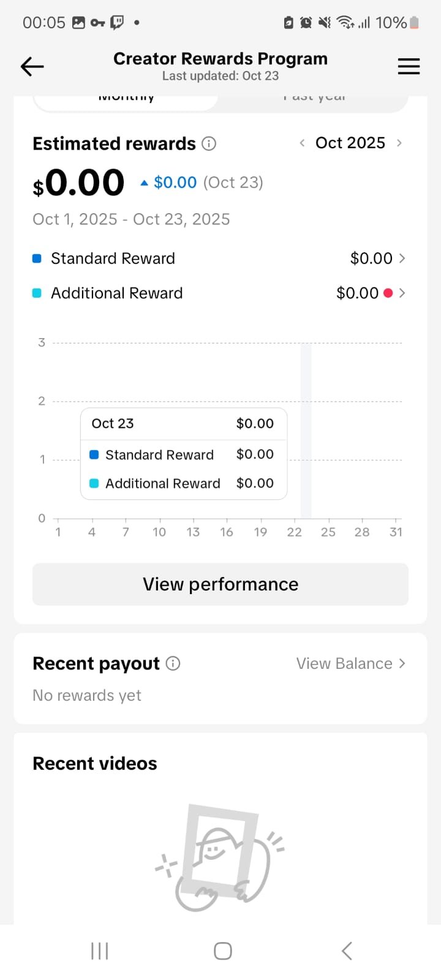Switch to the Monthly tab
Image resolution: width=441 pixels, height=980 pixels.
coord(126,99)
